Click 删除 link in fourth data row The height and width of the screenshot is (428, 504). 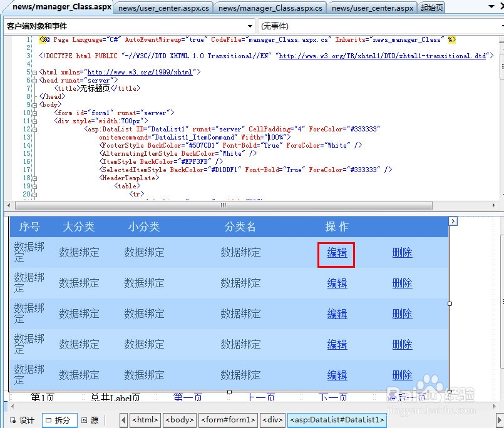click(x=402, y=345)
